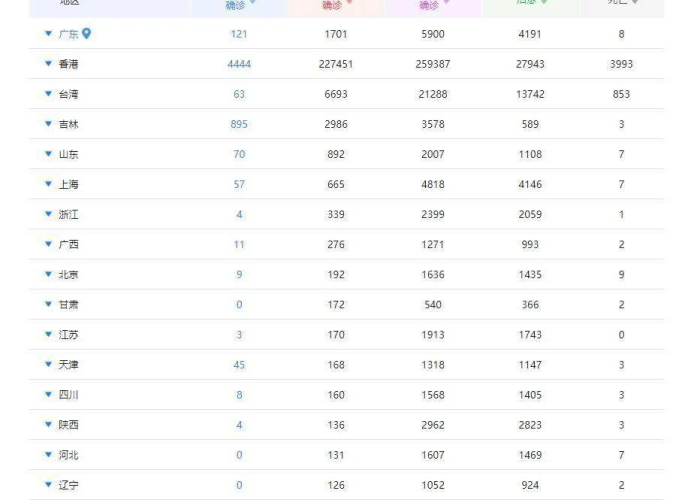Expand the 山东 row triangle
Viewport: 700px width, 500px height.
point(48,154)
